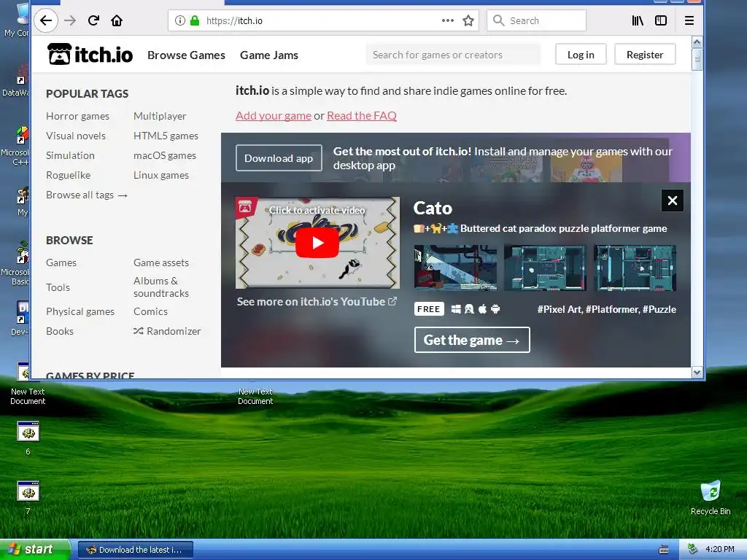Image resolution: width=747 pixels, height=560 pixels.
Task: Open the Simulation tag
Action: [x=70, y=155]
